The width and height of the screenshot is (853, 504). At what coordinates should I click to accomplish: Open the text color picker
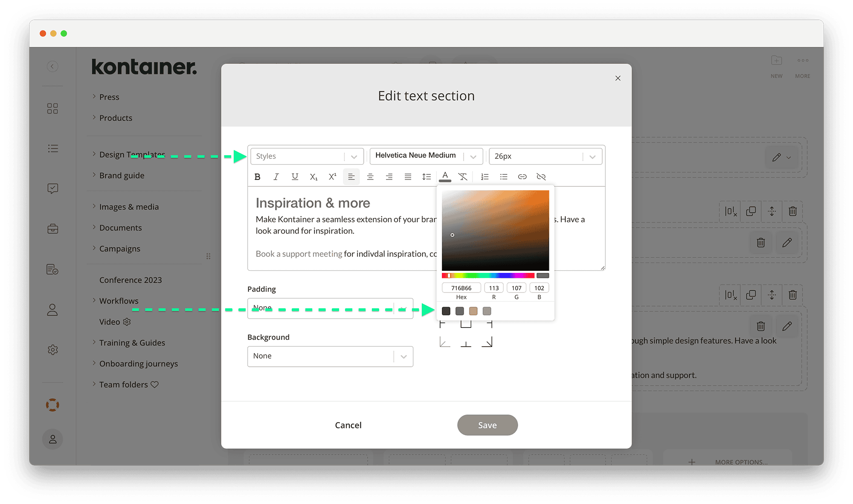(445, 177)
